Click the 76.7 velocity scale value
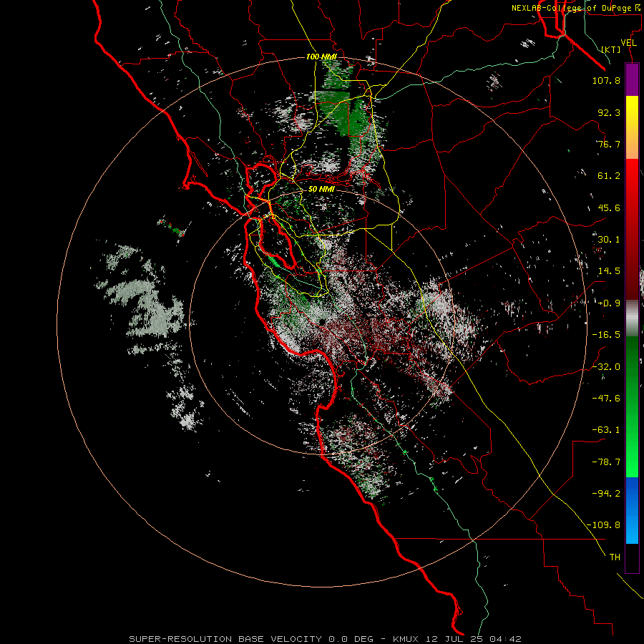This screenshot has height=644, width=644. [609, 144]
